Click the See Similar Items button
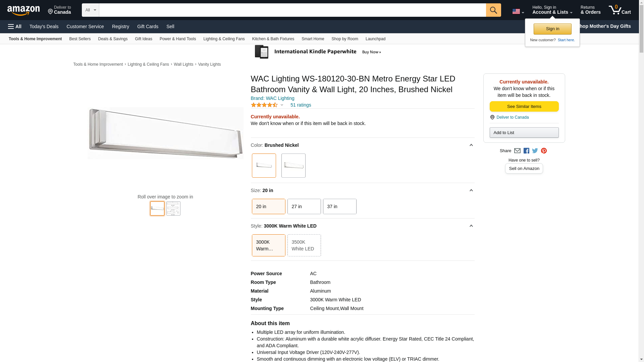The width and height of the screenshot is (644, 362). [x=524, y=107]
